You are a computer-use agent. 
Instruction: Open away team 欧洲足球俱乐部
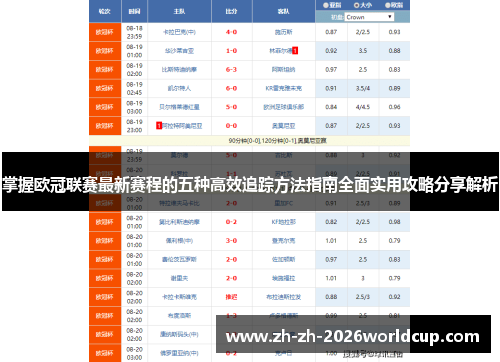[x=284, y=107]
